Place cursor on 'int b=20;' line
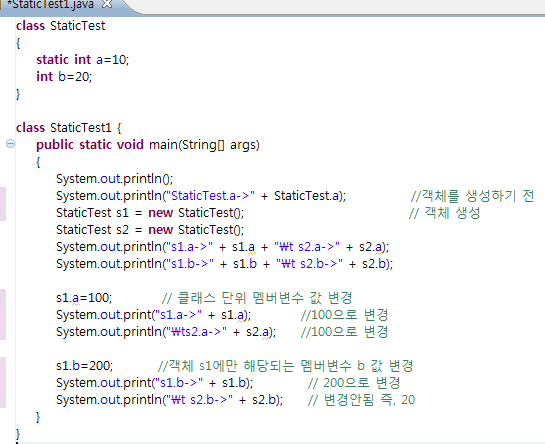The height and width of the screenshot is (444, 545). tap(64, 76)
